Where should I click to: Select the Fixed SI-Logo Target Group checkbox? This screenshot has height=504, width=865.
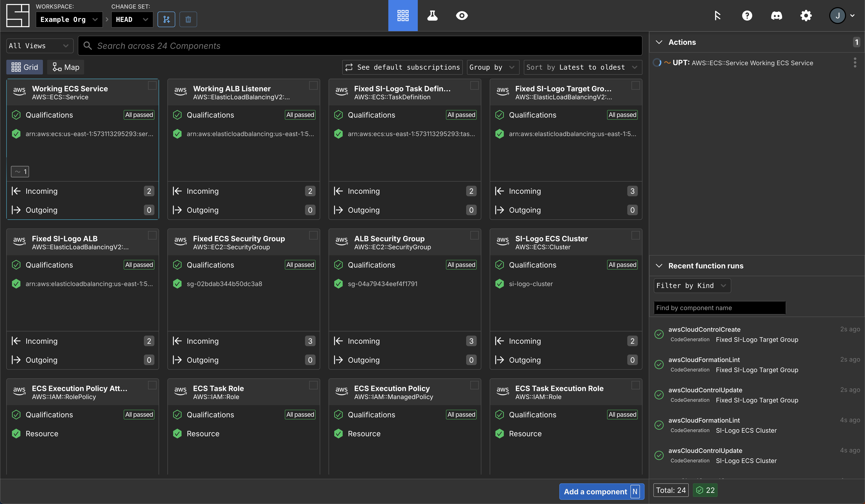point(636,85)
